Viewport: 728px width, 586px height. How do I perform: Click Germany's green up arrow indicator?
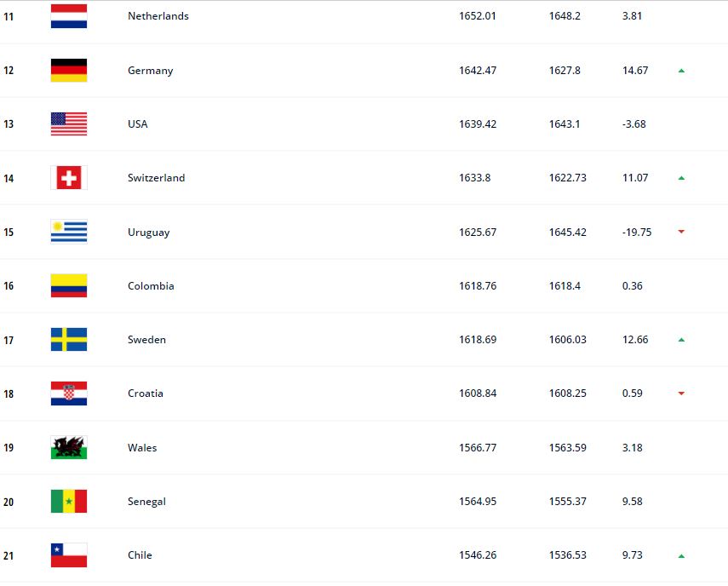pyautogui.click(x=681, y=71)
